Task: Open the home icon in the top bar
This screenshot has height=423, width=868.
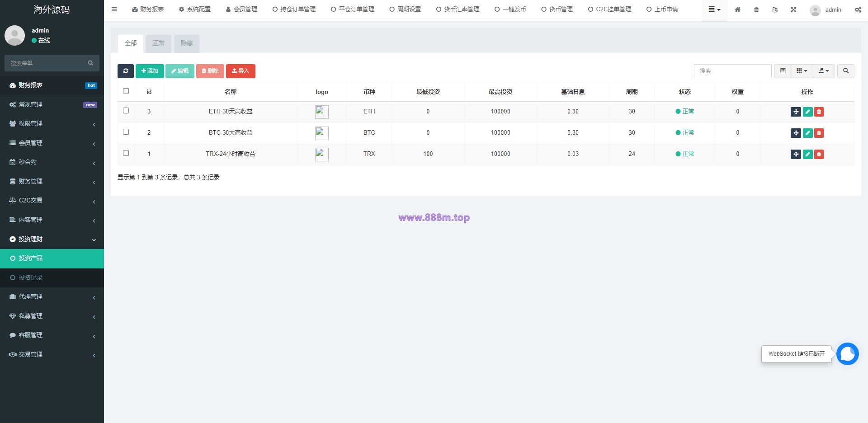Action: (737, 9)
